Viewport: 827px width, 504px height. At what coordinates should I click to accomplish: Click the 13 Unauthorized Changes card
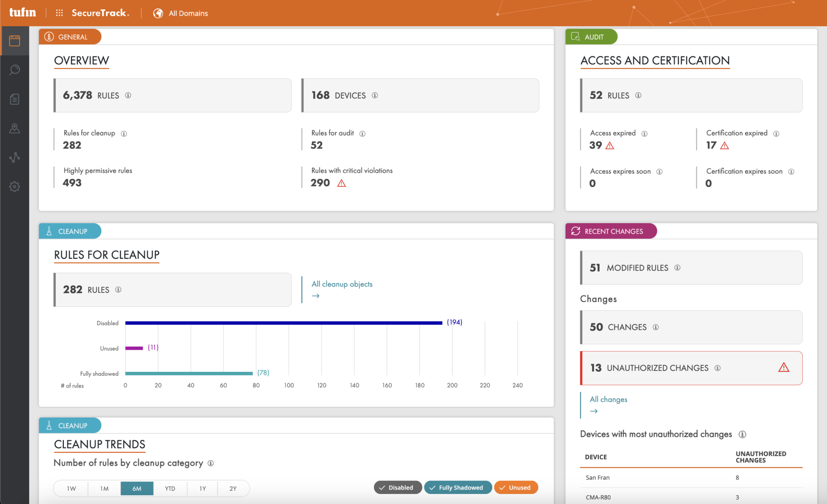point(691,368)
